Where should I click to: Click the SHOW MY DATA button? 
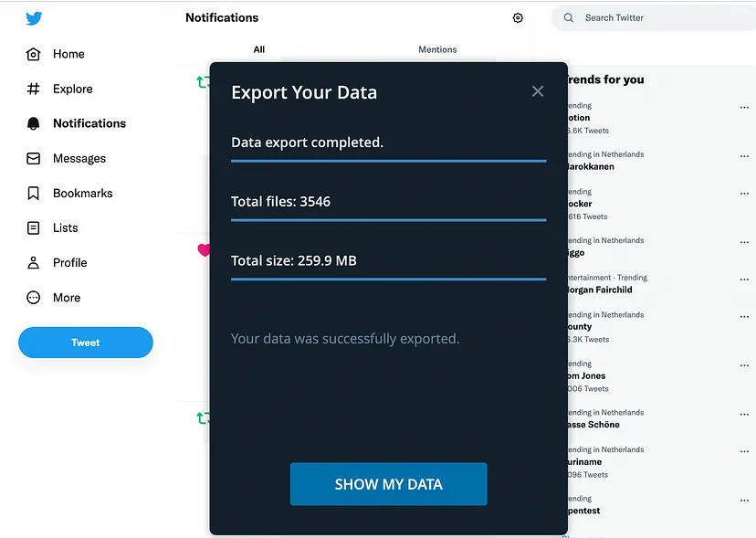click(389, 484)
